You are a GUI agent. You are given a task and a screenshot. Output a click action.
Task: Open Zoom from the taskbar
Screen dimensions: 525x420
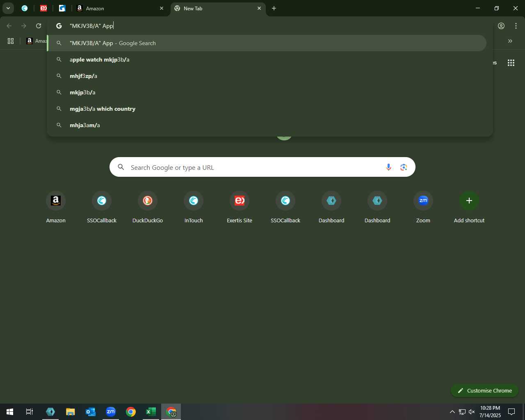[111, 412]
